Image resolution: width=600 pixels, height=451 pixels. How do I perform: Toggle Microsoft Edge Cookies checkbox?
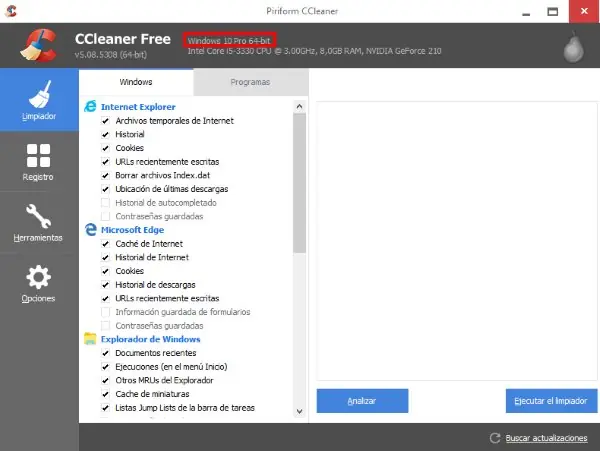click(105, 271)
